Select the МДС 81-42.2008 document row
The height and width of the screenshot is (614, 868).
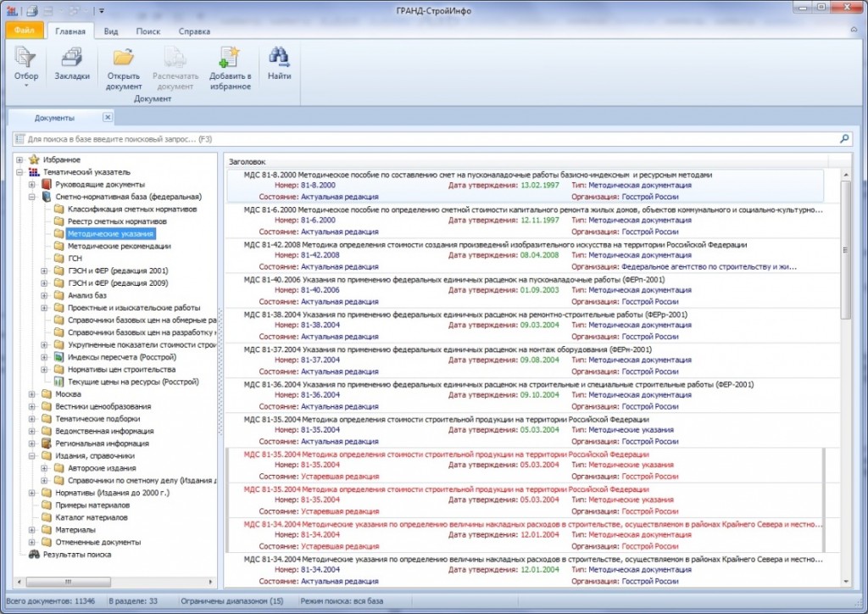(526, 255)
